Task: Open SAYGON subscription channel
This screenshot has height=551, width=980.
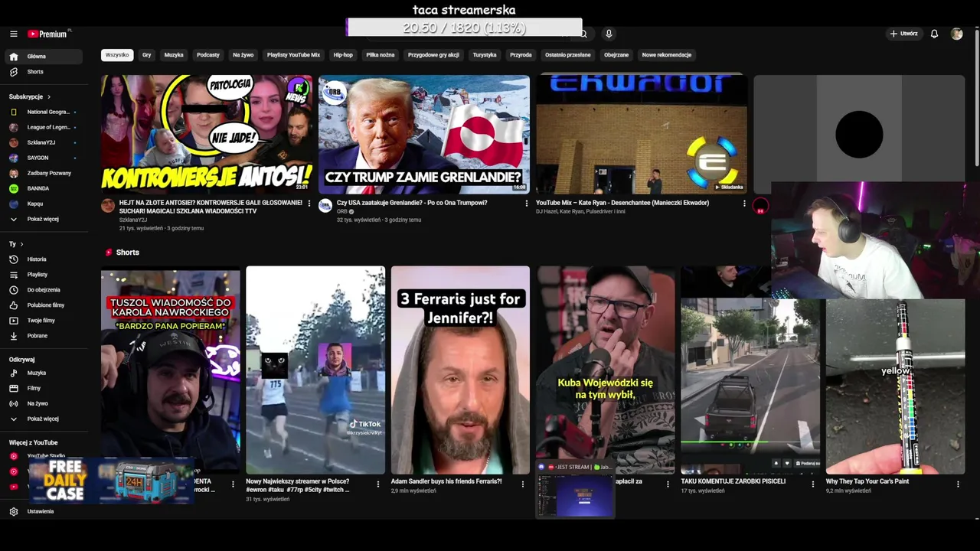Action: (x=43, y=158)
